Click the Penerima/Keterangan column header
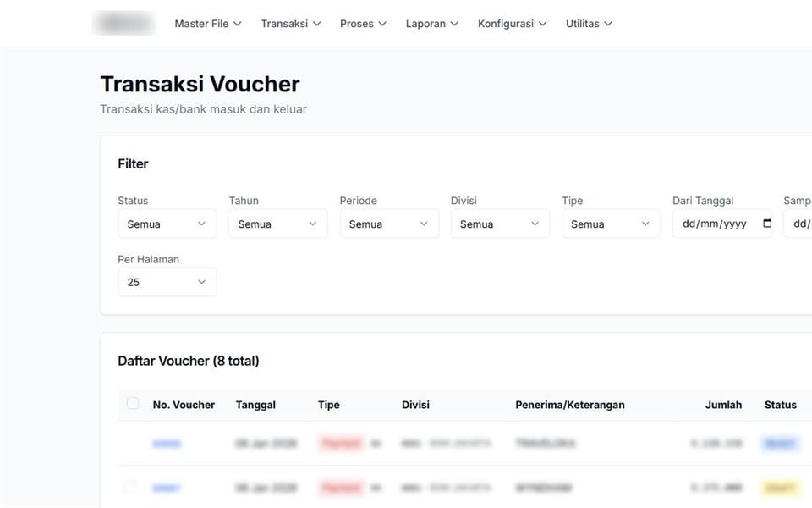Viewport: 812px width, 508px height. click(569, 405)
